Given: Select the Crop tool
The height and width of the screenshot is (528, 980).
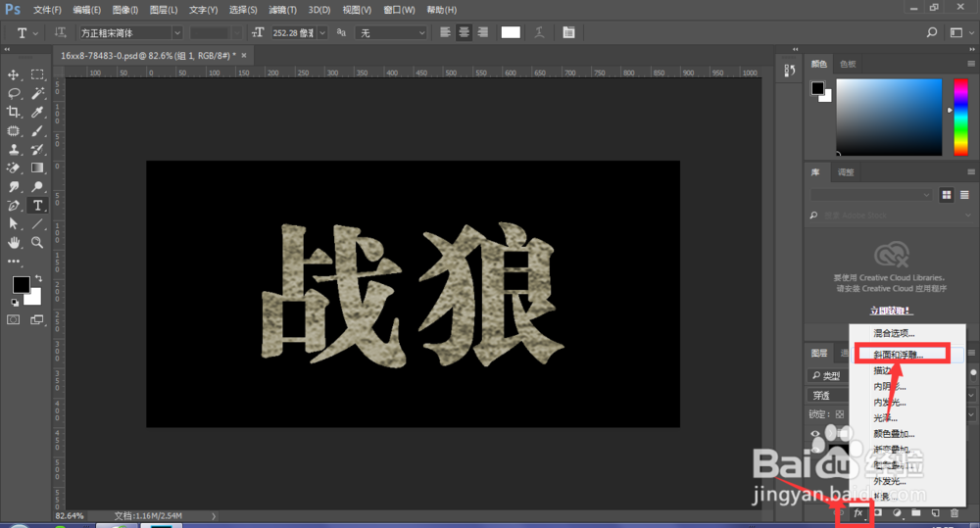Looking at the screenshot, I should [x=13, y=113].
